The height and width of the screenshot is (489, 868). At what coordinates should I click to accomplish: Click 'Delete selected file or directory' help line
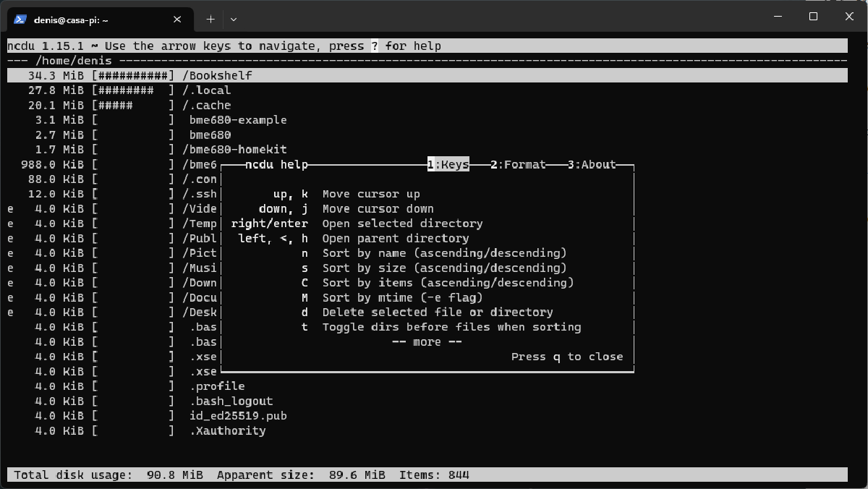[x=438, y=312]
